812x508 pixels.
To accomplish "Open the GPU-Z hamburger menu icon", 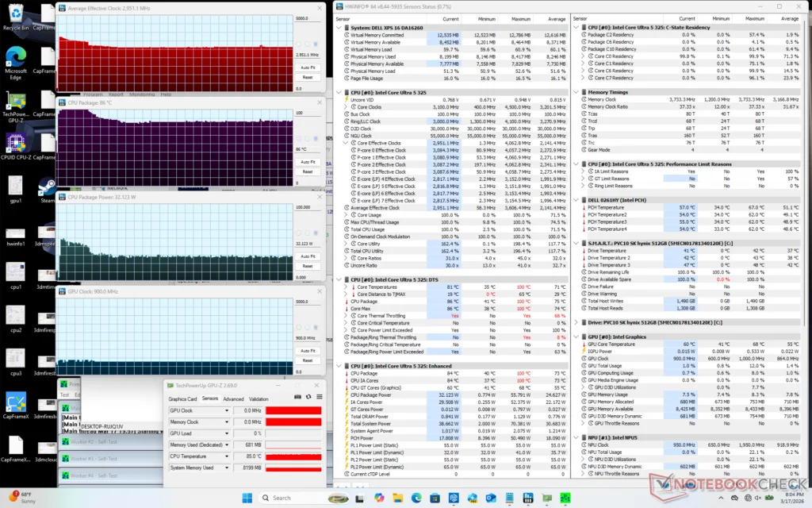I will point(319,396).
